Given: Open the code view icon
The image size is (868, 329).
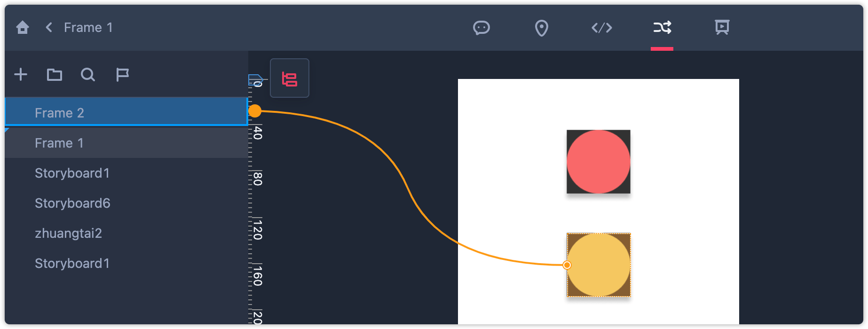Looking at the screenshot, I should click(602, 28).
